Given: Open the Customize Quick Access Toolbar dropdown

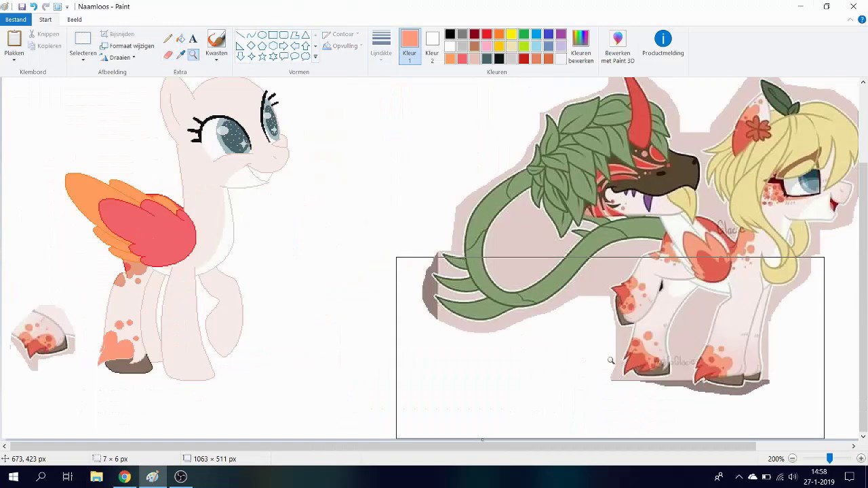Looking at the screenshot, I should pos(67,7).
